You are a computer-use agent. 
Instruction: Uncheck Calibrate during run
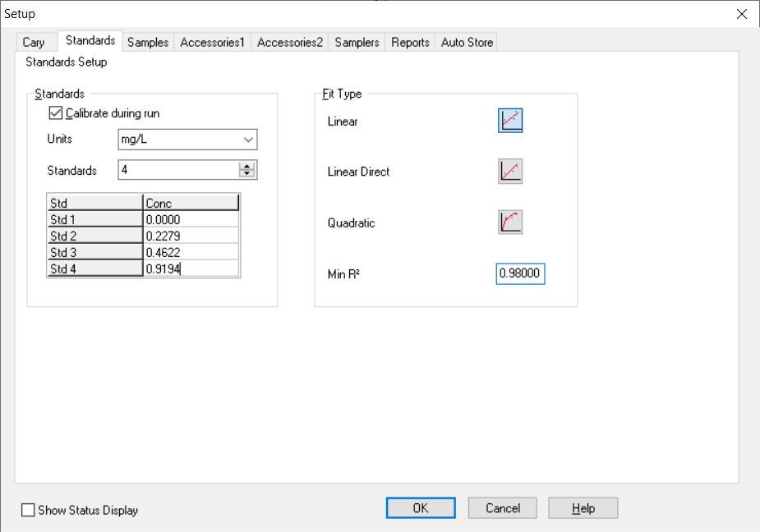click(x=57, y=113)
